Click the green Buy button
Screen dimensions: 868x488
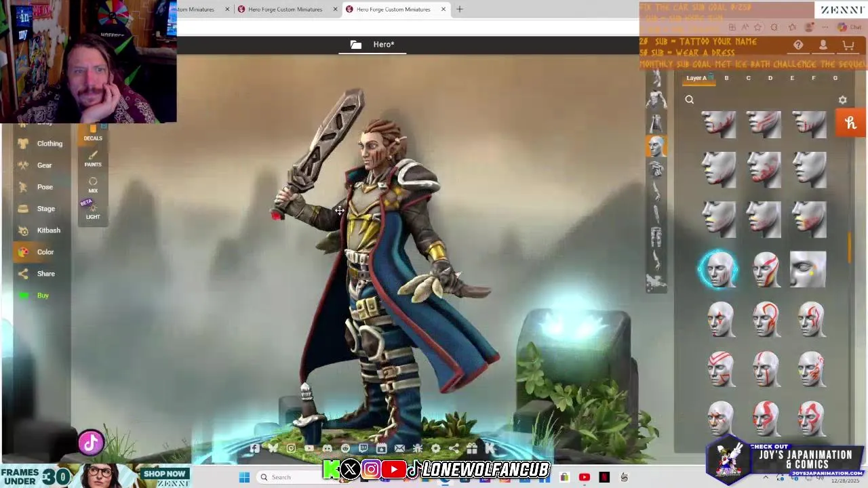coord(41,296)
